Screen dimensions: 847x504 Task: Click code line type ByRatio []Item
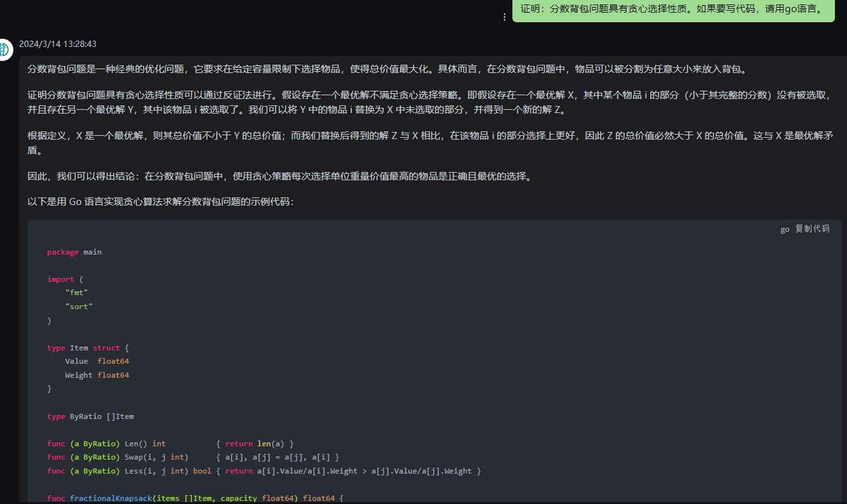point(90,416)
